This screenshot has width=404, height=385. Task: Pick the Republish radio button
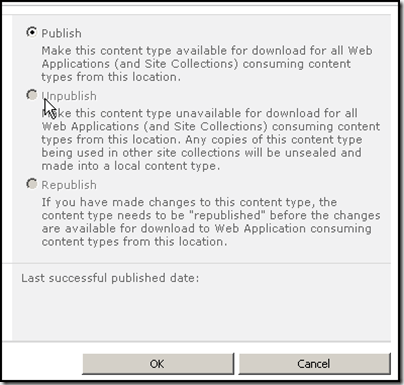32,184
